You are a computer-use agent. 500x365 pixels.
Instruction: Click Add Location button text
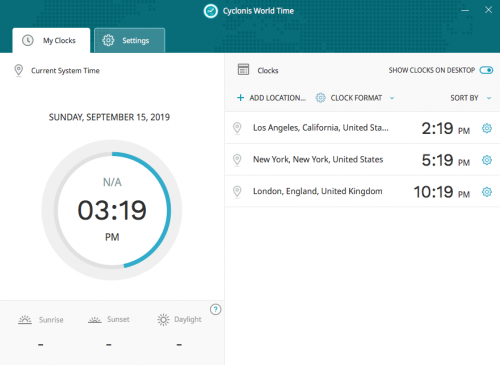[x=278, y=98]
